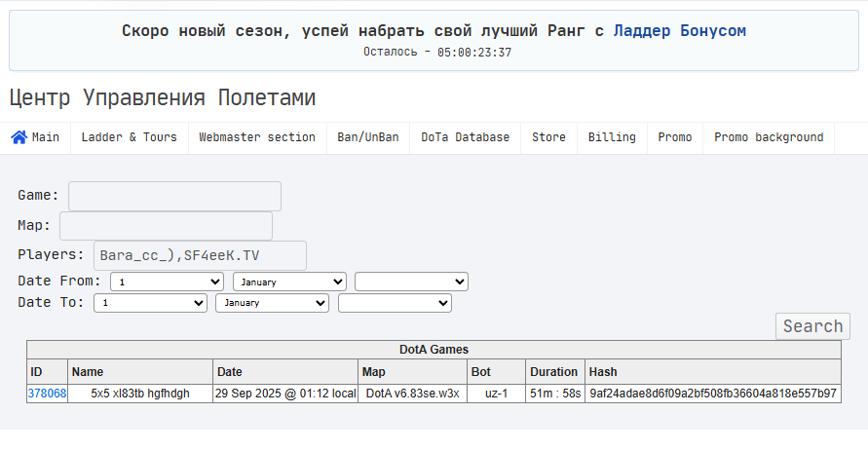The image size is (868, 451).
Task: Open the Promo background menu item
Action: [769, 137]
